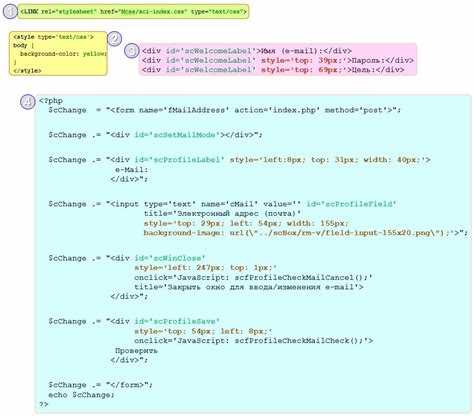The width and height of the screenshot is (474, 416).
Task: Click the closing "</style>" tag line
Action: point(27,71)
